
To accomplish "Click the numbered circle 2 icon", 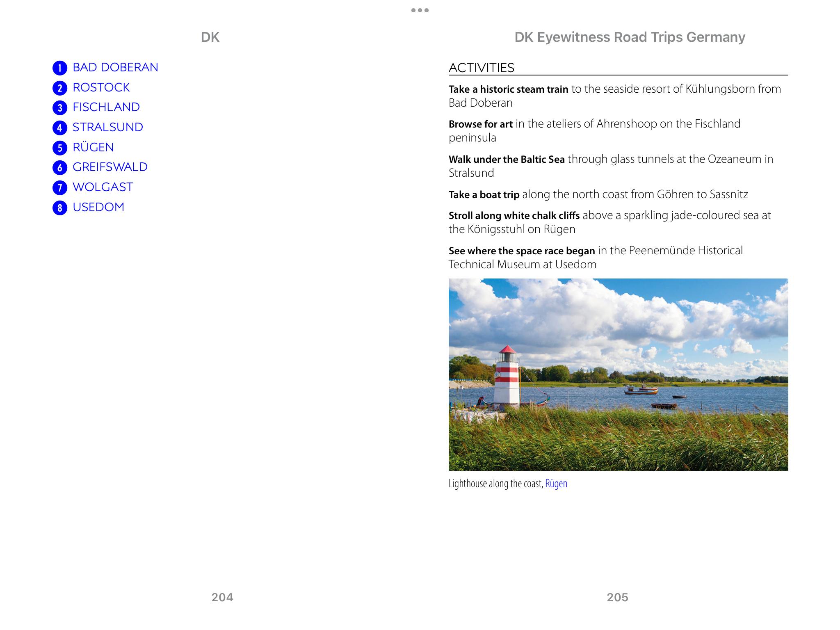I will point(60,88).
